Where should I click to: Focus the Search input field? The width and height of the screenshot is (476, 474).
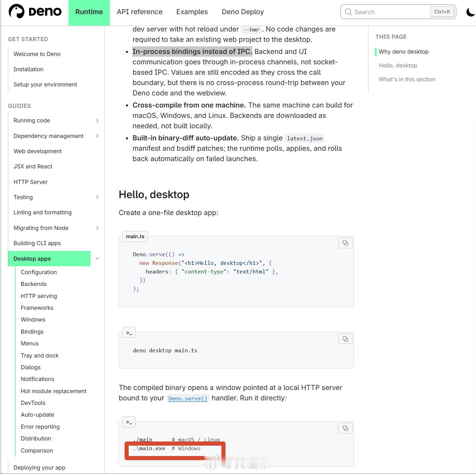[x=398, y=12]
